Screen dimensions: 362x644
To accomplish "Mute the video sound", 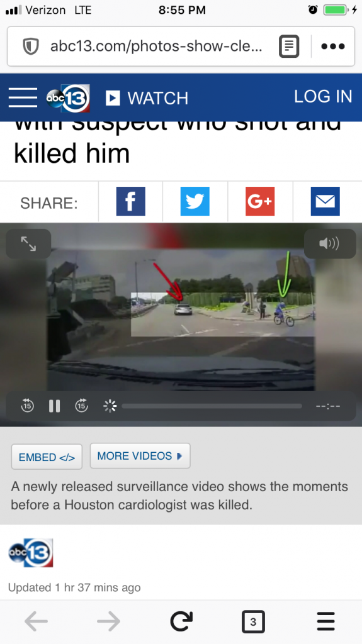I will pos(329,244).
